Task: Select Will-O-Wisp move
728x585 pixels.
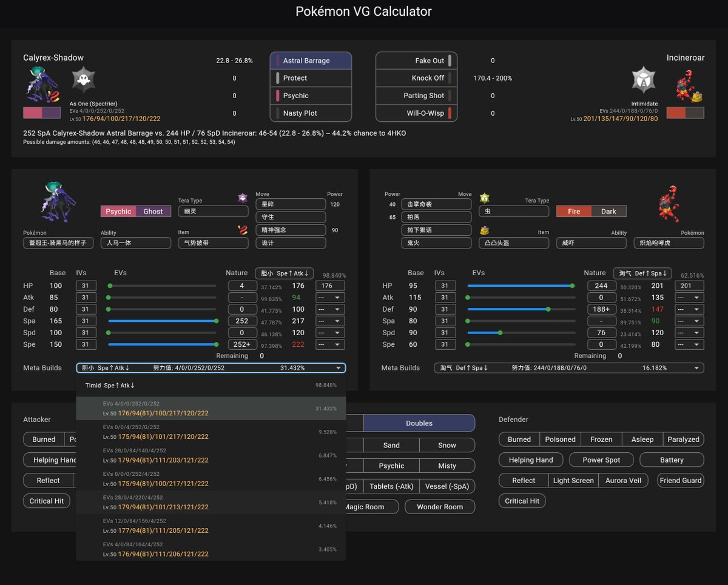Action: 416,113
